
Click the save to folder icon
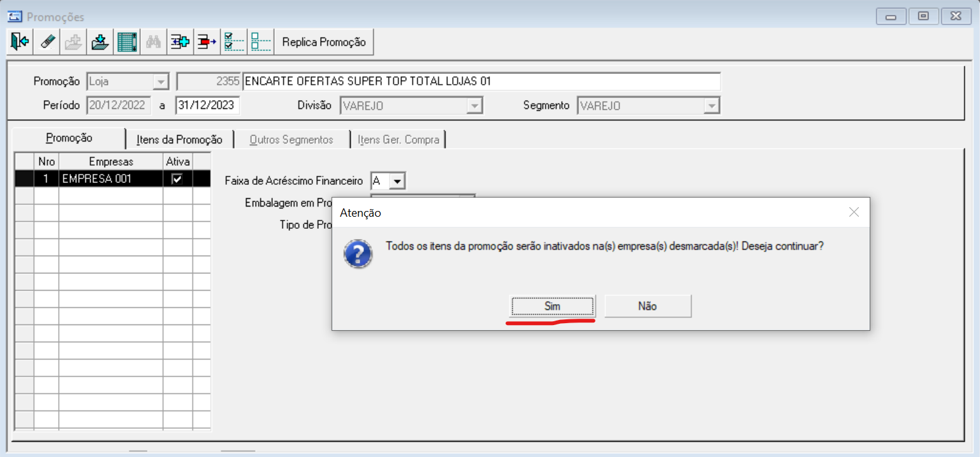coord(100,42)
